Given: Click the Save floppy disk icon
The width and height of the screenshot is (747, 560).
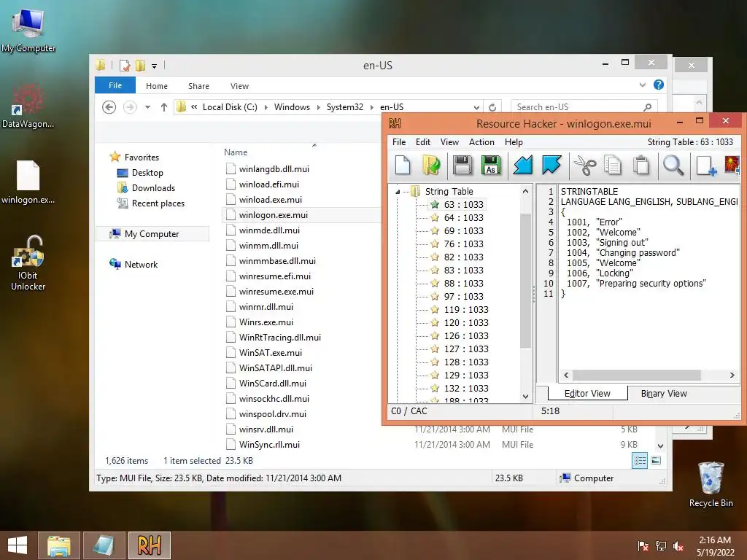Looking at the screenshot, I should click(x=462, y=166).
